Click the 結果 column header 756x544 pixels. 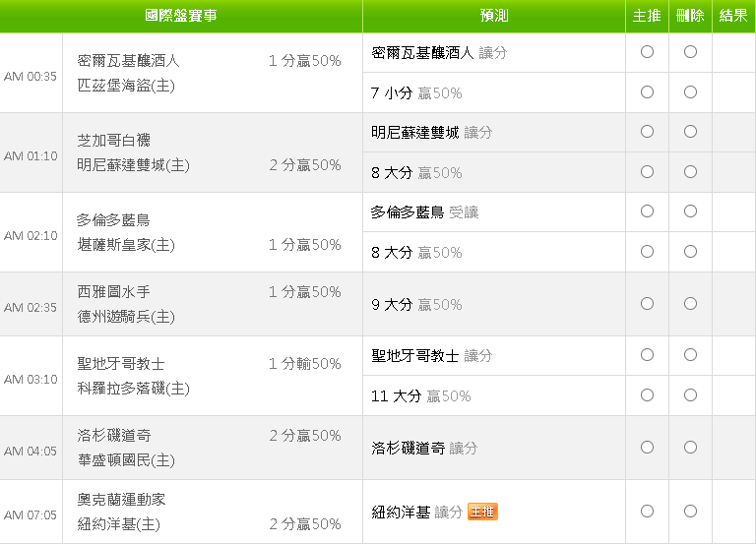point(733,16)
